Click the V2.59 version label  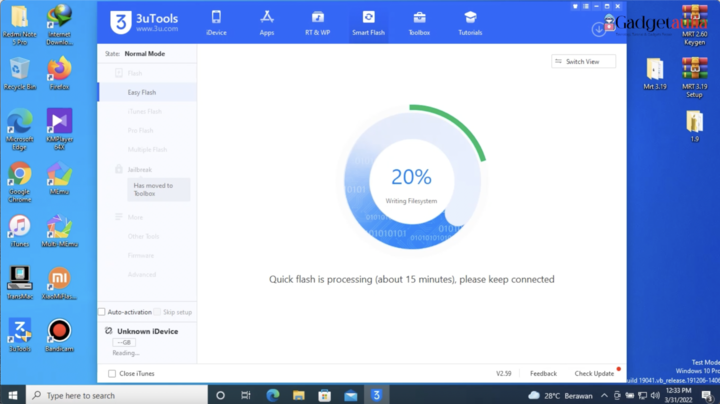[504, 374]
